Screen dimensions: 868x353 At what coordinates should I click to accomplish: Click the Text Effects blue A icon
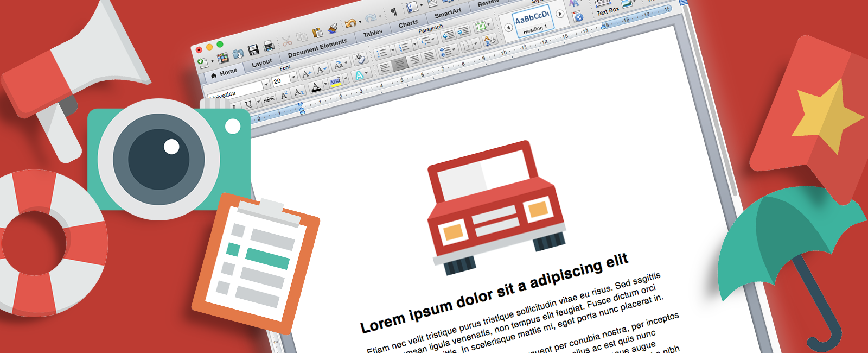click(x=361, y=75)
